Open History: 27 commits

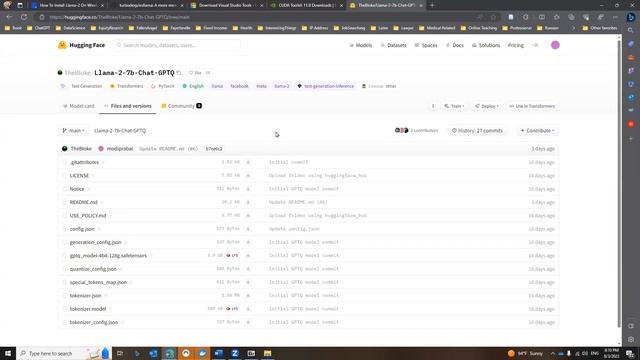tap(477, 131)
